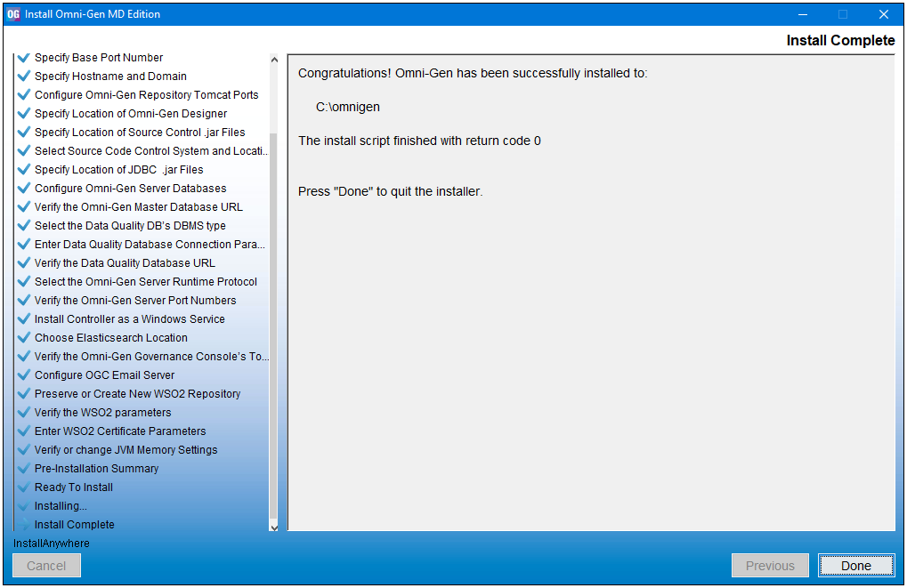Click the checkmark beside Ready To Install
Screen dimensions: 907x588
pyautogui.click(x=23, y=487)
